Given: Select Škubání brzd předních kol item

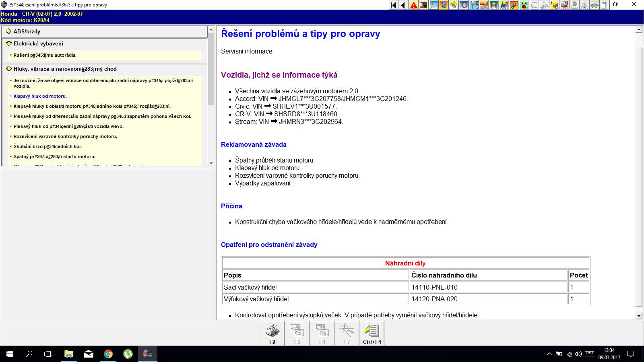Looking at the screenshot, I should tap(47, 146).
